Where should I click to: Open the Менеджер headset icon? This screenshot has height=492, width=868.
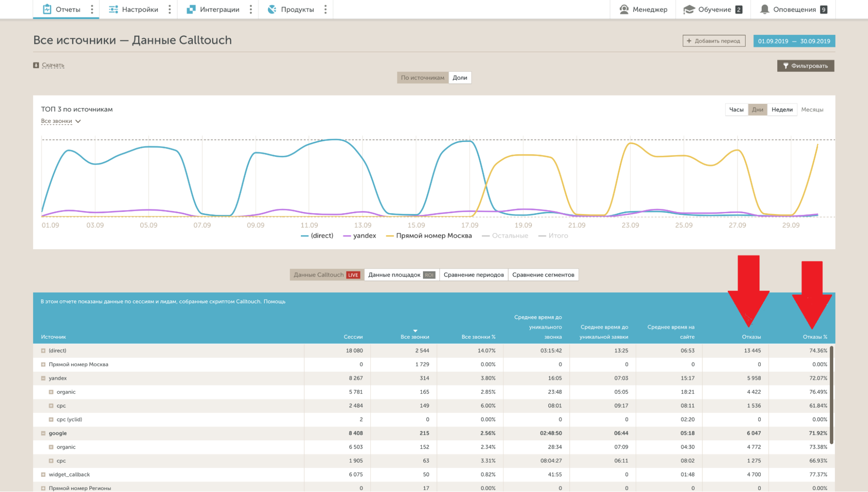click(624, 9)
